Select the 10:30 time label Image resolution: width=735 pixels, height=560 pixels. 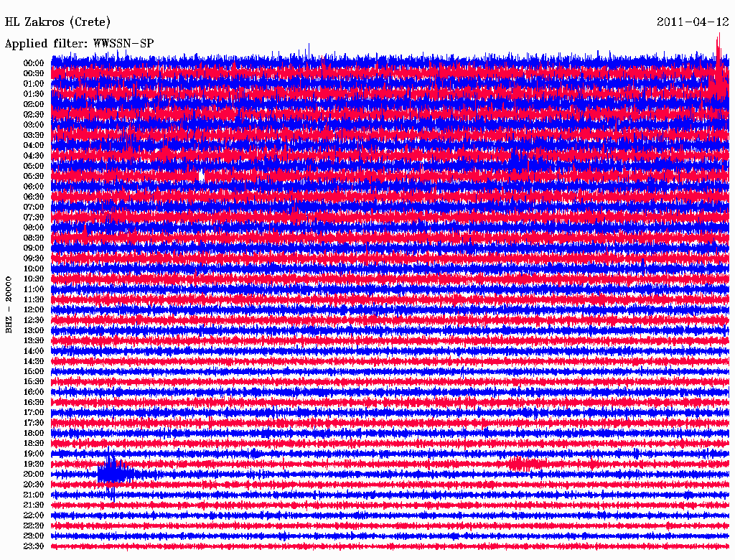(x=34, y=279)
